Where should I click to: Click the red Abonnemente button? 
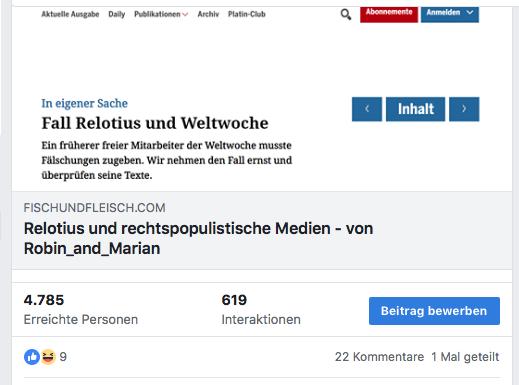(389, 14)
